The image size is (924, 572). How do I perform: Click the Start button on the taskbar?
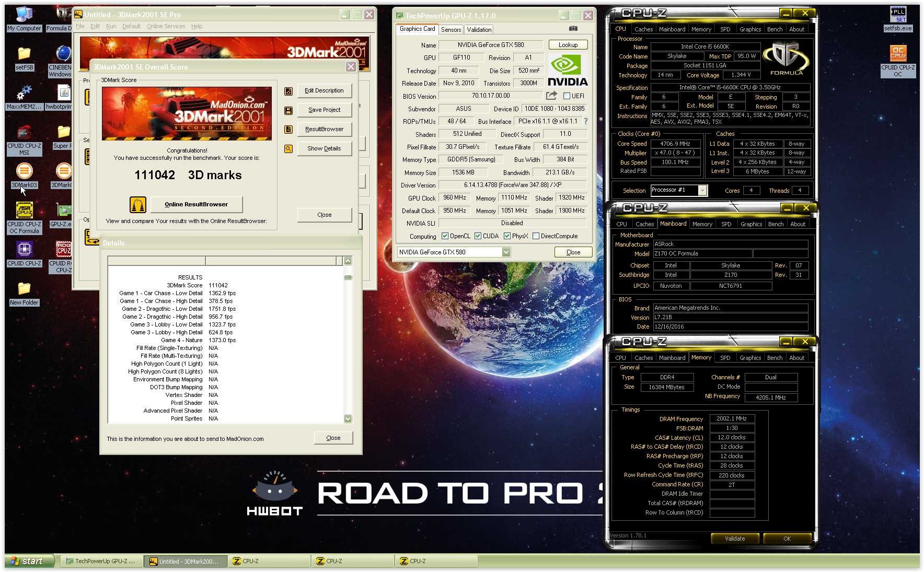click(x=29, y=561)
